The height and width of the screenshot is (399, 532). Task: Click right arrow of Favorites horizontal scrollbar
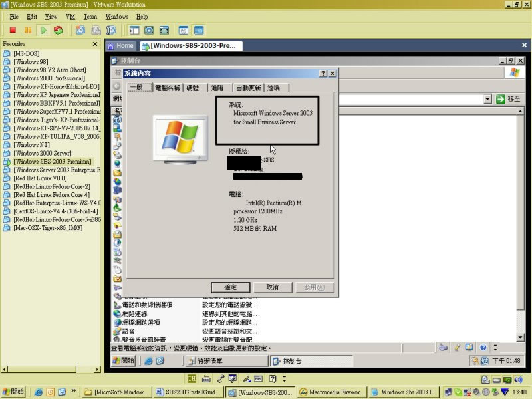(98, 370)
